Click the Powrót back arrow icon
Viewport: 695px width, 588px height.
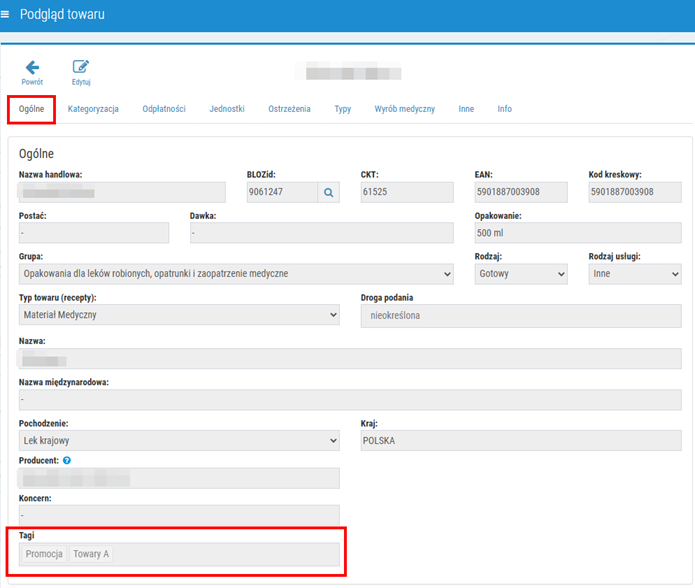(32, 67)
